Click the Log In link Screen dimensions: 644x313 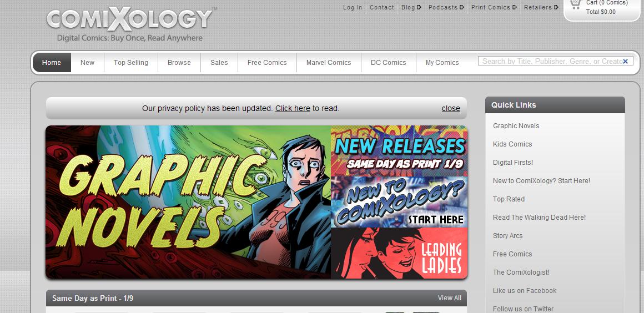(x=353, y=7)
